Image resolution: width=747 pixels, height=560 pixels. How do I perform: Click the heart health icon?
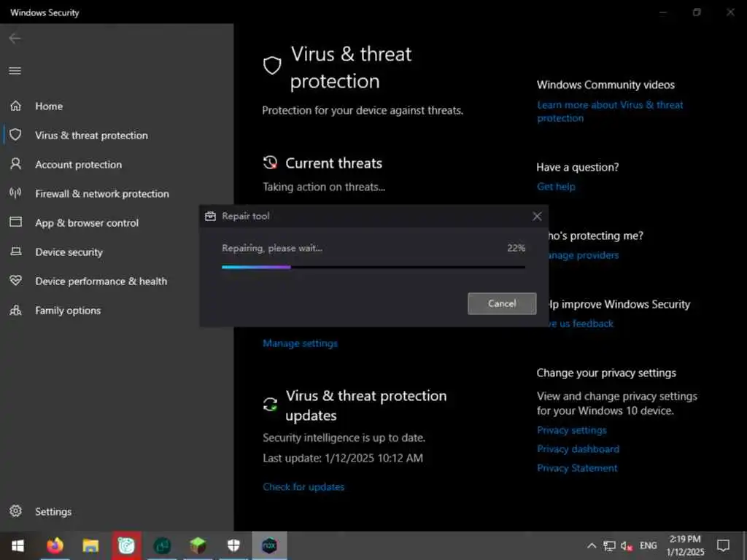coord(16,281)
